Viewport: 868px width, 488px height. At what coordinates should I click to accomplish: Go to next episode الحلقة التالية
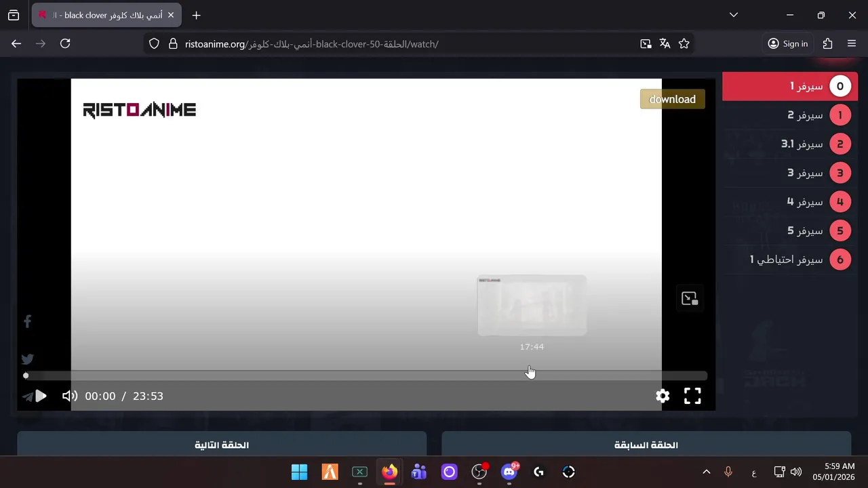click(x=222, y=445)
